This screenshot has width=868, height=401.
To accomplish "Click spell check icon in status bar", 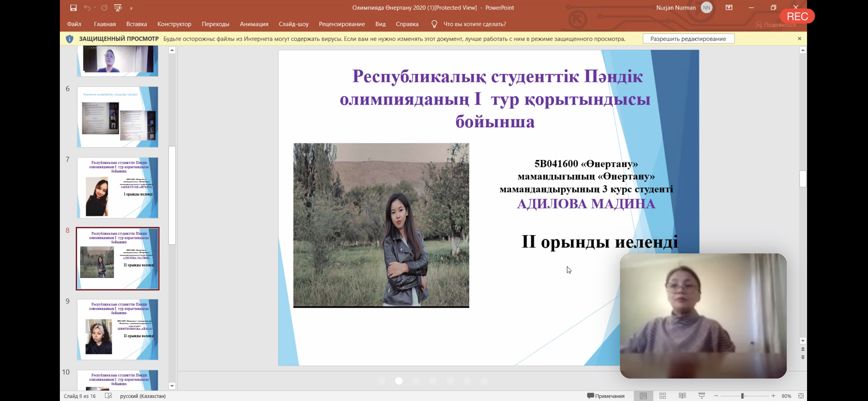I will pyautogui.click(x=109, y=396).
